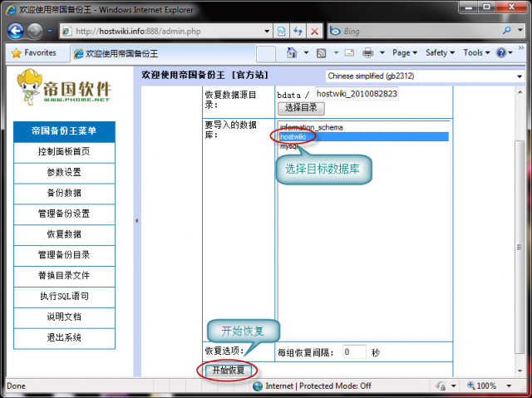Click the Bing search magnifier icon

507,31
